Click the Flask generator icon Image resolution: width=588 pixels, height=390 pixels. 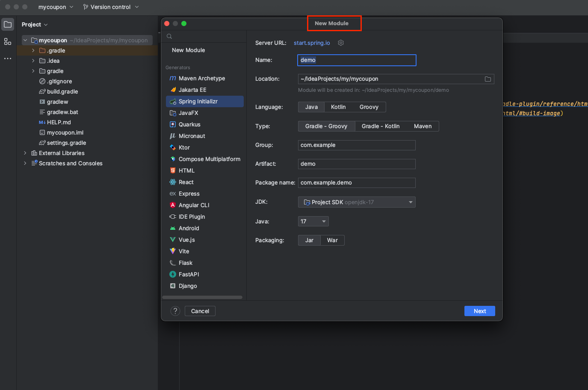pos(173,263)
